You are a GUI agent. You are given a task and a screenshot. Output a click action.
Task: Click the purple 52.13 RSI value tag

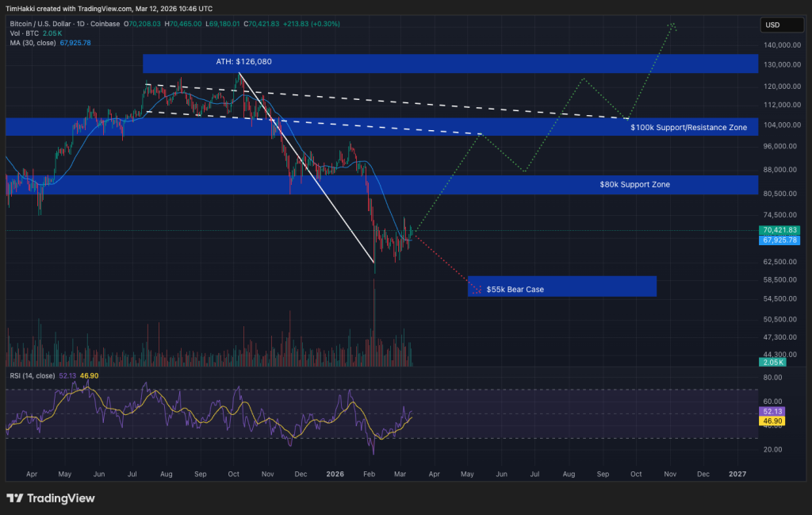click(772, 412)
